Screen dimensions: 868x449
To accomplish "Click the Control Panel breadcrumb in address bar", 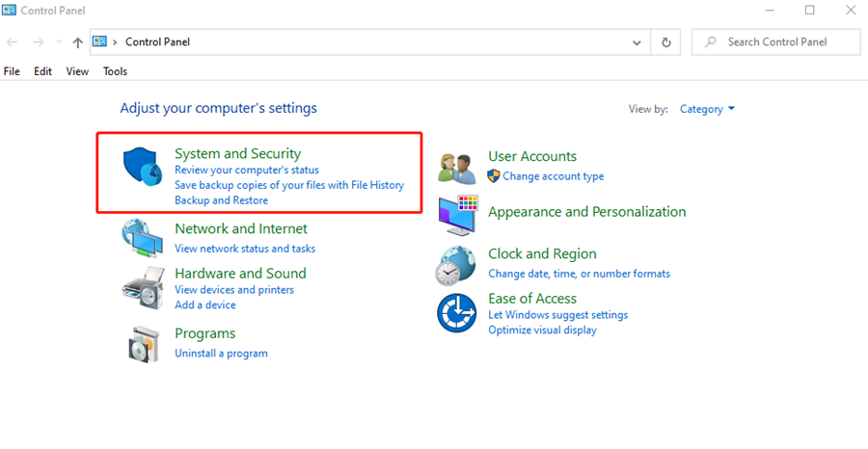I will [x=158, y=42].
